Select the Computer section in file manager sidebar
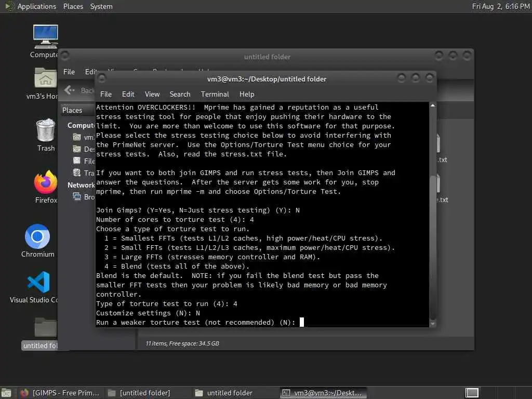The width and height of the screenshot is (532, 399). coord(81,125)
